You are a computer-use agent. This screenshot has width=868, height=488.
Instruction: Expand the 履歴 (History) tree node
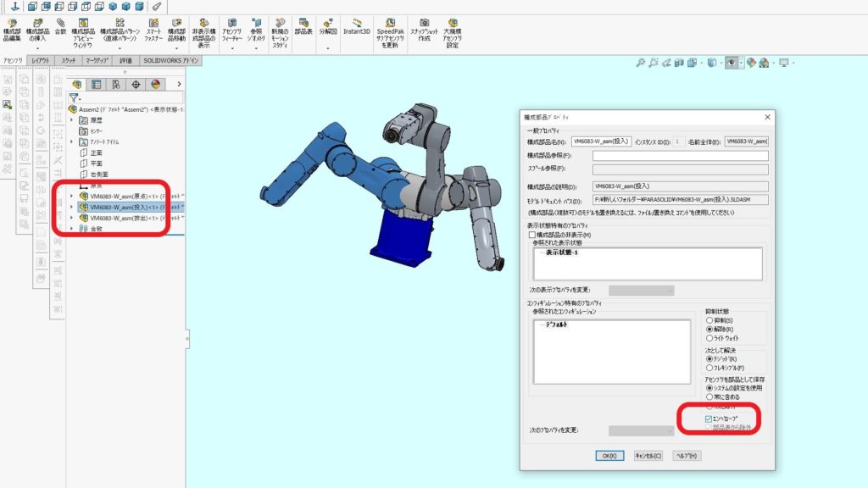[72, 120]
